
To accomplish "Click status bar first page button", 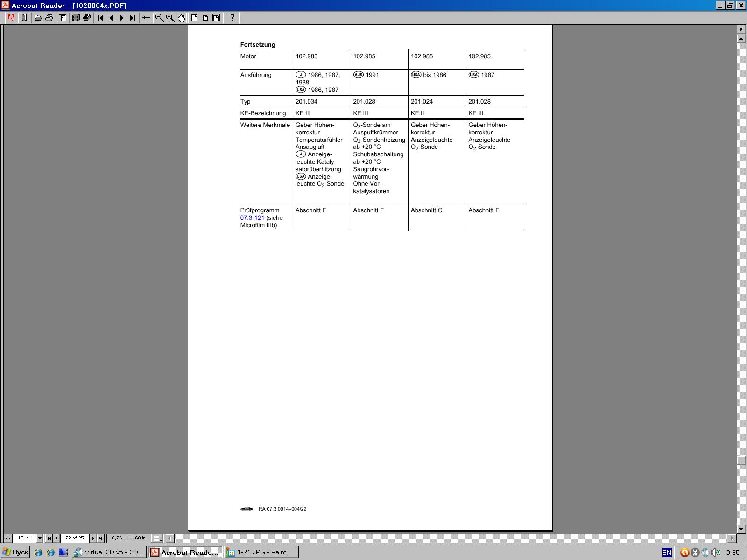I will pos(49,538).
